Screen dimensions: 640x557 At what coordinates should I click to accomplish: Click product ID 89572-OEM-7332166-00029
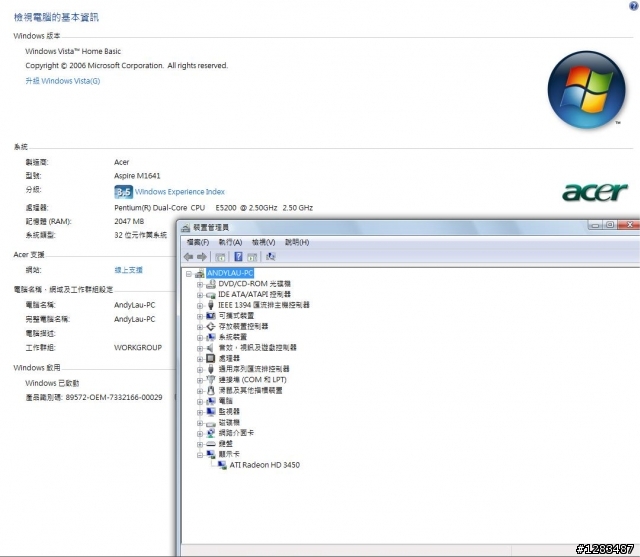(114, 397)
